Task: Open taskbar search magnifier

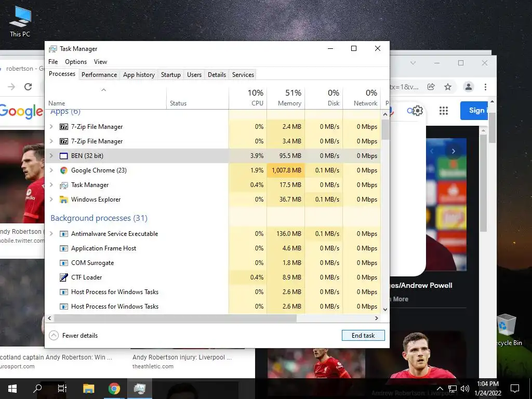Action: click(37, 389)
